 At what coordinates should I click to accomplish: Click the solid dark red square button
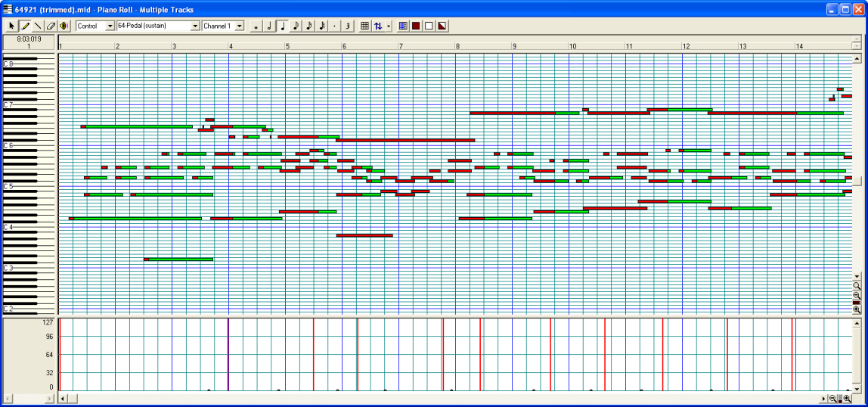416,26
